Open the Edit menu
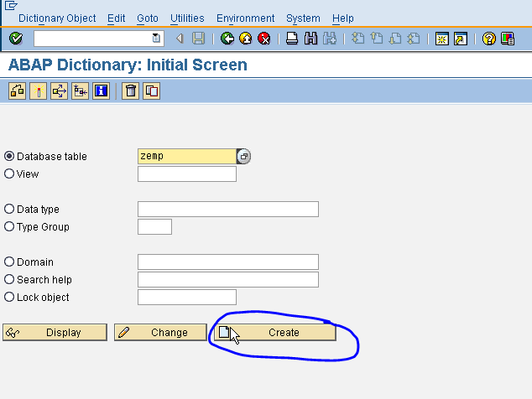 click(x=116, y=18)
